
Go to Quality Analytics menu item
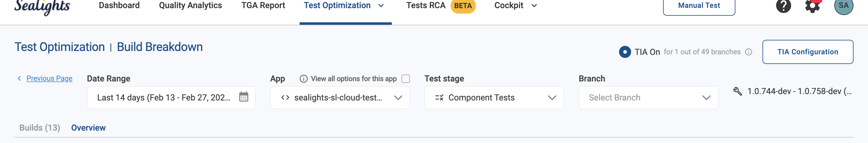pos(190,6)
